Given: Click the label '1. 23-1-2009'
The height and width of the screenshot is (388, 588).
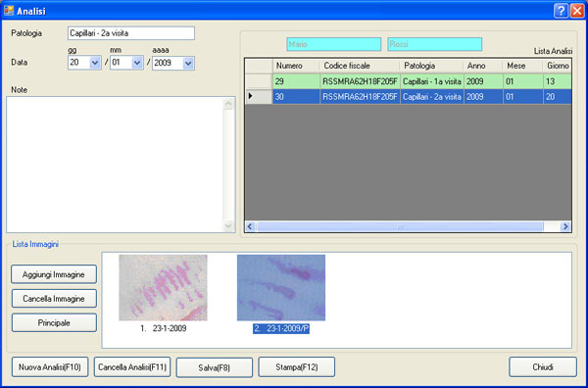Looking at the screenshot, I should [x=163, y=328].
